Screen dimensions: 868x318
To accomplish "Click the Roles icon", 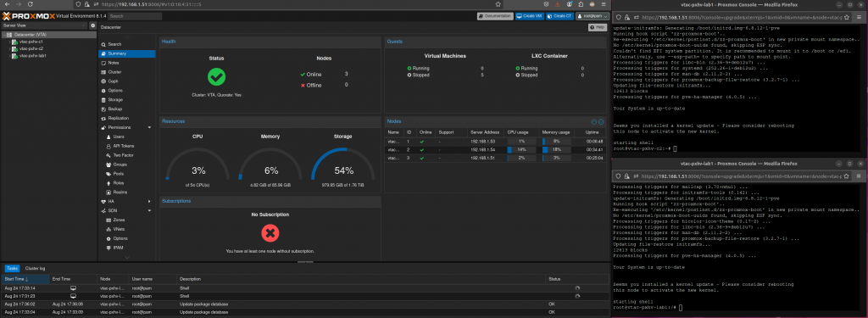I will click(x=108, y=183).
